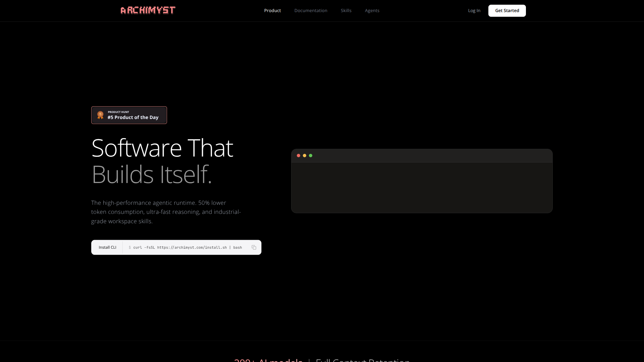This screenshot has height=362, width=644.
Task: Click the green traffic-light dot on the terminal
Action: tap(311, 156)
